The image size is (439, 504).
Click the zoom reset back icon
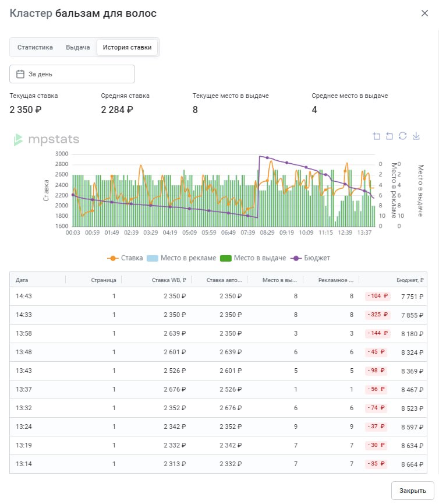point(390,136)
